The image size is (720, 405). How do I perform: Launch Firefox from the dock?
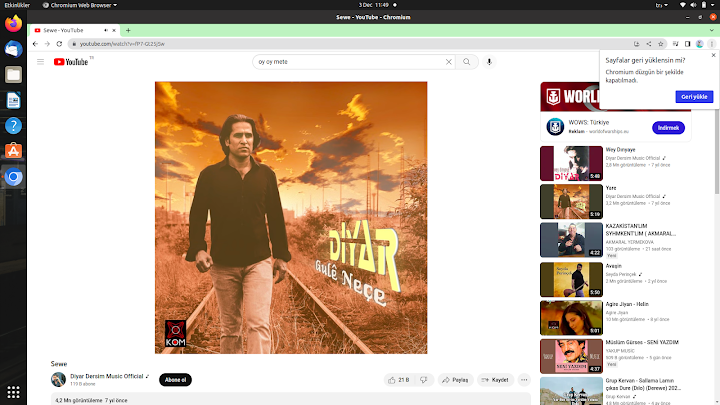point(13,23)
